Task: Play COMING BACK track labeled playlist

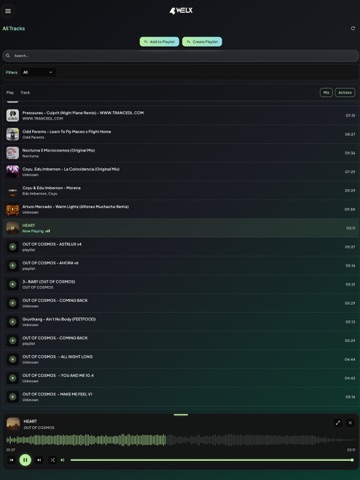Action: 13,341
